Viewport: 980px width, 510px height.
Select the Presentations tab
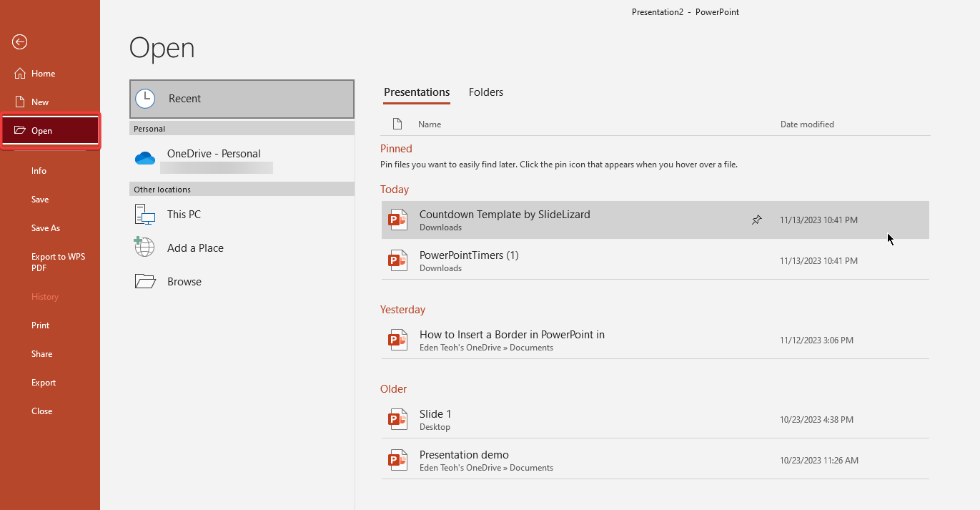pos(417,92)
